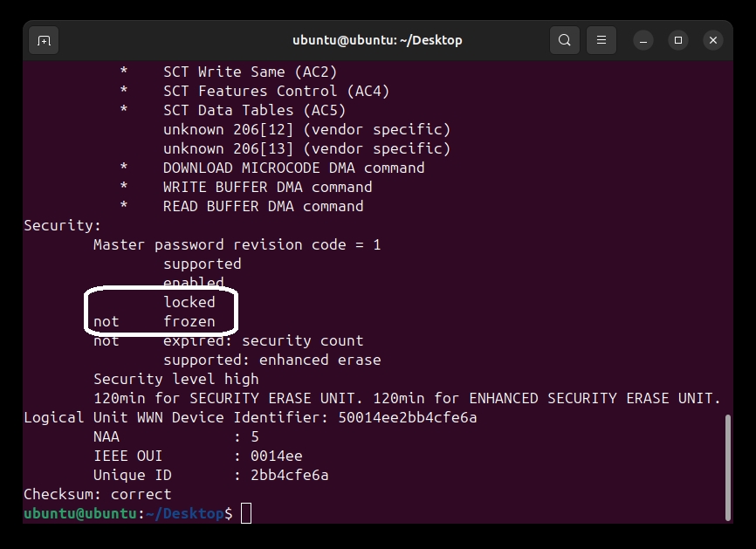Click the 'Checksum: correct' line

(x=97, y=494)
